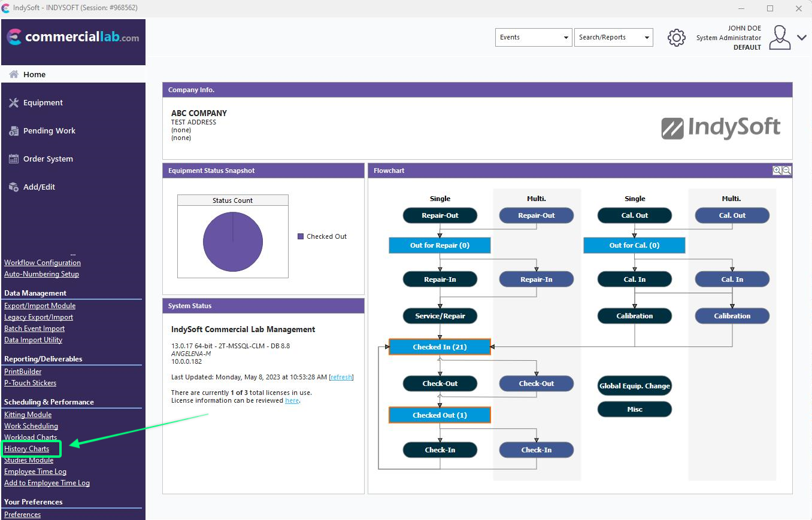The image size is (812, 520).
Task: Click the Checked In (21) flowchart box
Action: 440,347
